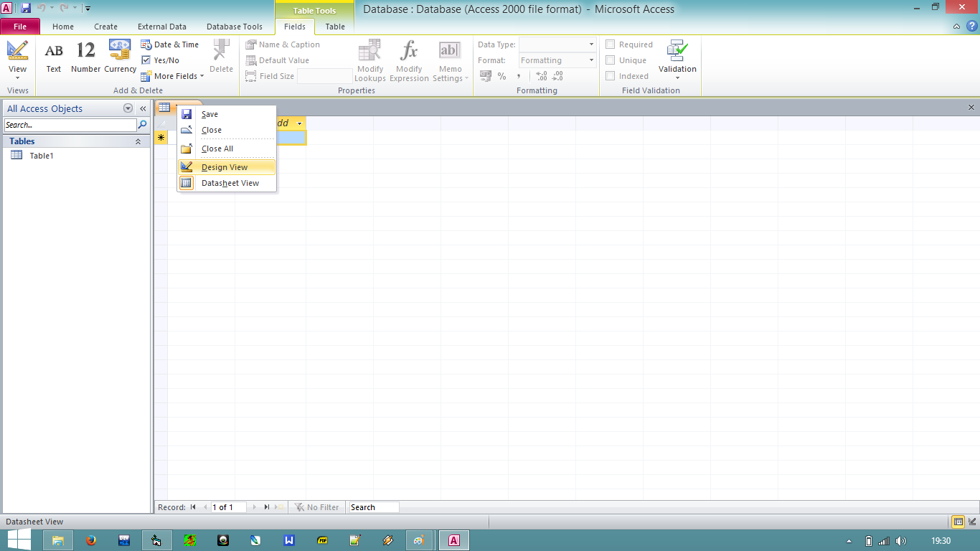
Task: Add a Date & Time field
Action: coord(169,44)
